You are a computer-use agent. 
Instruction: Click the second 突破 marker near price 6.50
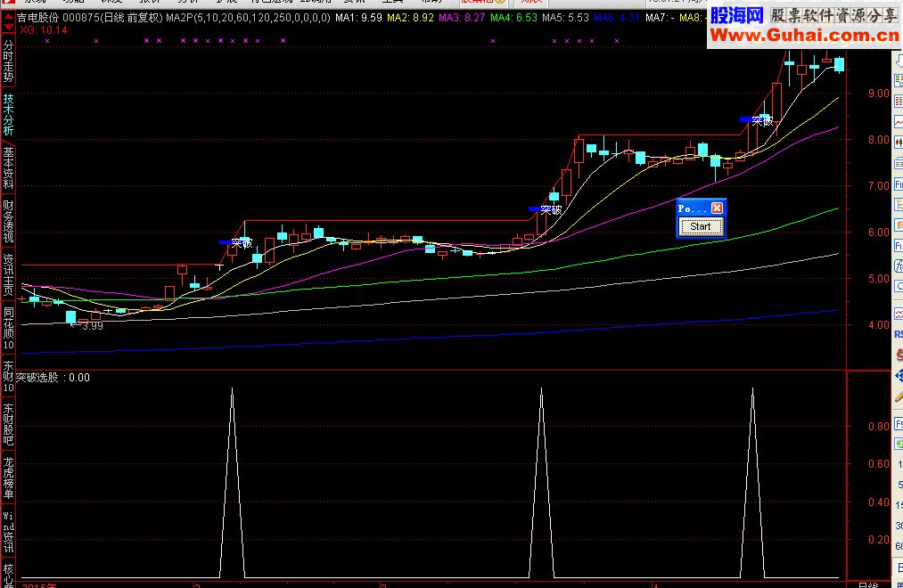[551, 209]
